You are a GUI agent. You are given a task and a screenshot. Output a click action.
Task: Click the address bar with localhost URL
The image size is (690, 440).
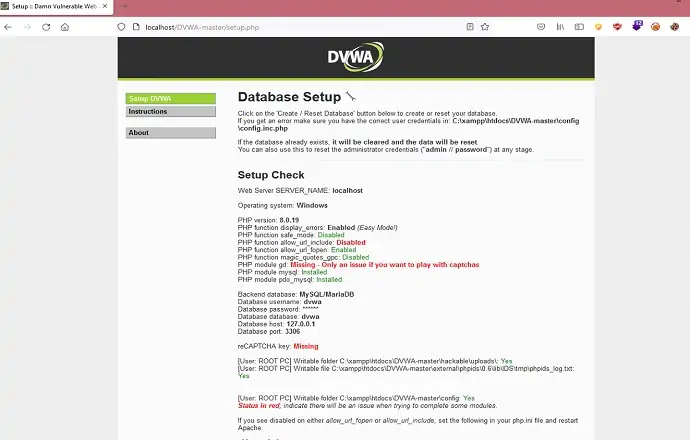(x=300, y=27)
